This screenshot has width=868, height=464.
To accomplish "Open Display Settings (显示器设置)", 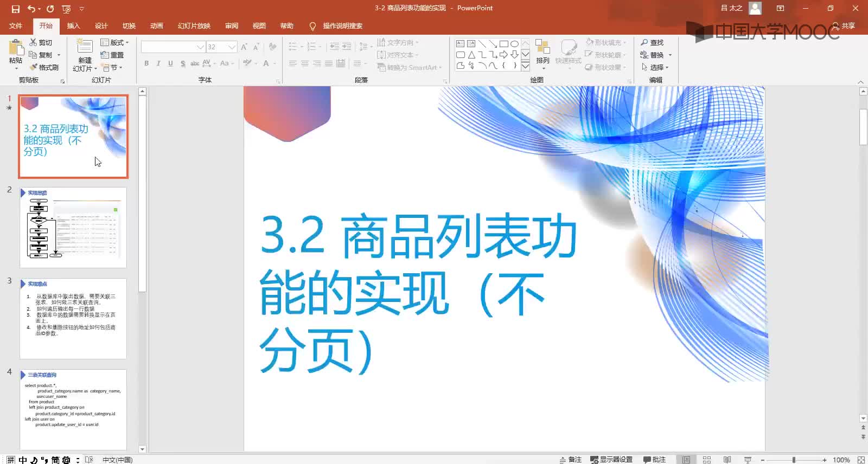I will pos(611,460).
